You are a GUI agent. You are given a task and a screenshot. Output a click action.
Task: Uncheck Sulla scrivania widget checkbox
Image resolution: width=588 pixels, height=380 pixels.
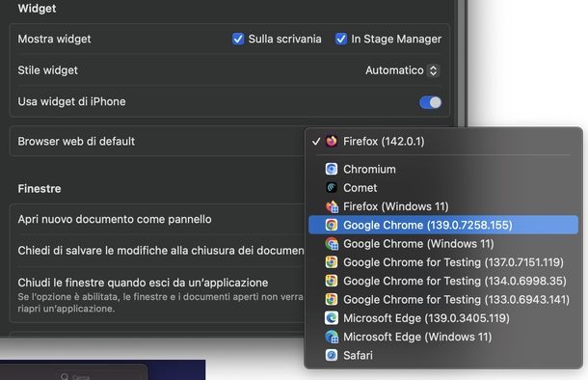[238, 39]
